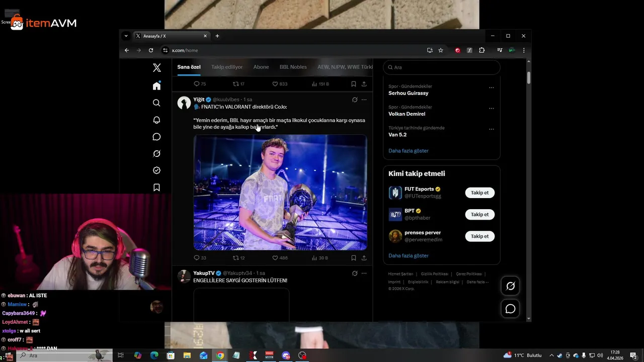Switch to Abone tab
This screenshot has width=644, height=362.
click(261, 67)
